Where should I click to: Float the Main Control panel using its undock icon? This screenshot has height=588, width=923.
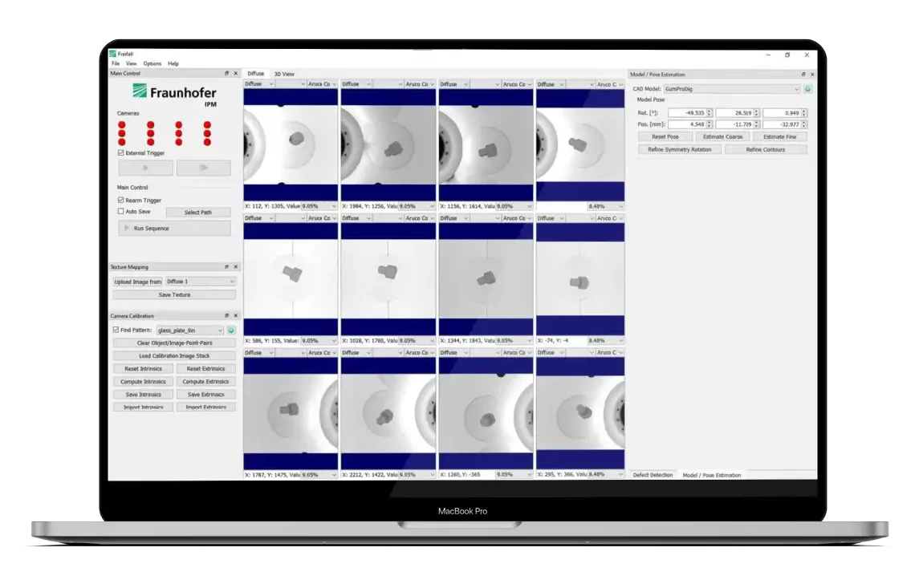click(x=227, y=74)
